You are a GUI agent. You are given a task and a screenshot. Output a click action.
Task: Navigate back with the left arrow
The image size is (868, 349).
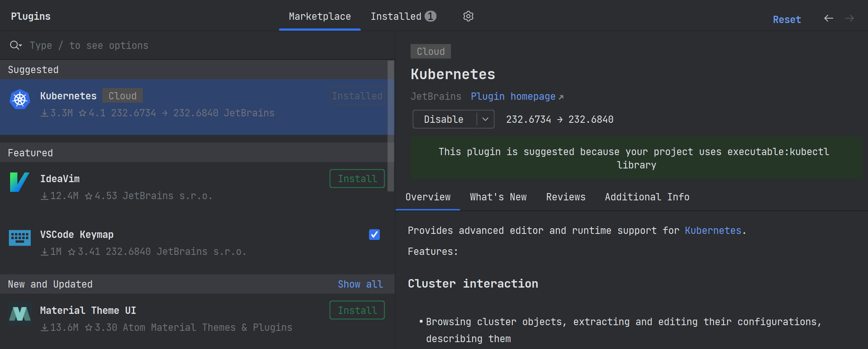[x=828, y=18]
